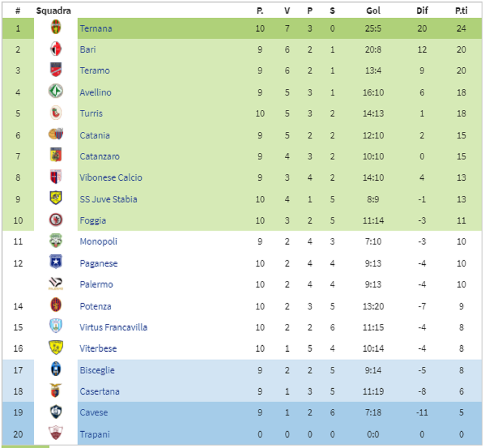This screenshot has height=448, width=485.
Task: Click the Catania club badge
Action: [x=56, y=134]
